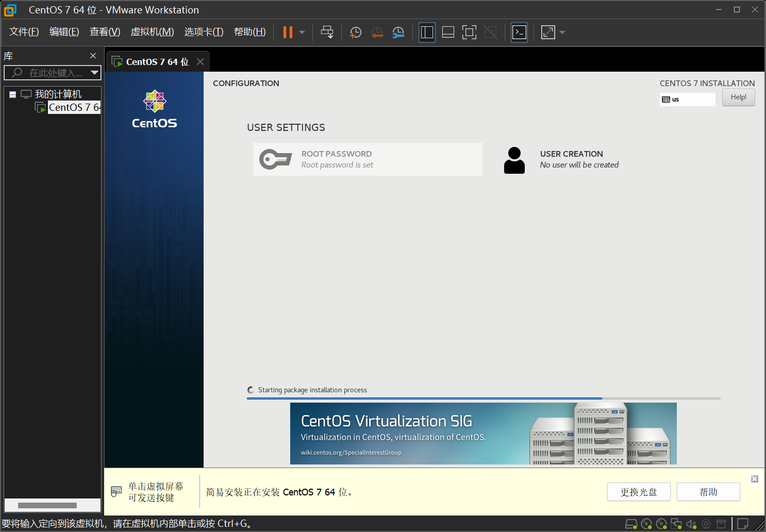Click the Unity mode toolbar icon

tap(490, 32)
